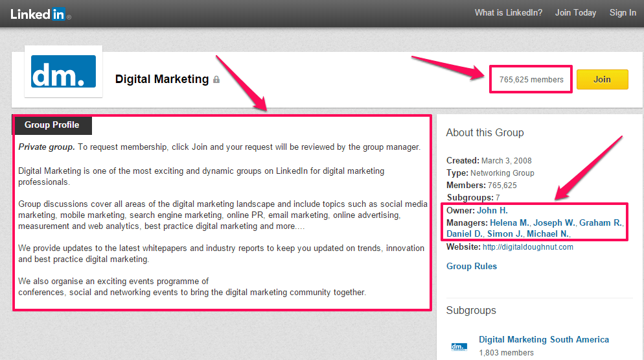Click the Subgroups: 7 line
Viewport: 644px width, 360px height.
pyautogui.click(x=473, y=197)
